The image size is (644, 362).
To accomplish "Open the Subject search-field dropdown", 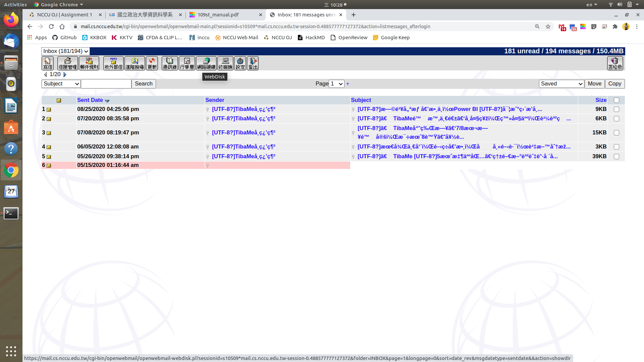I will tap(61, 84).
